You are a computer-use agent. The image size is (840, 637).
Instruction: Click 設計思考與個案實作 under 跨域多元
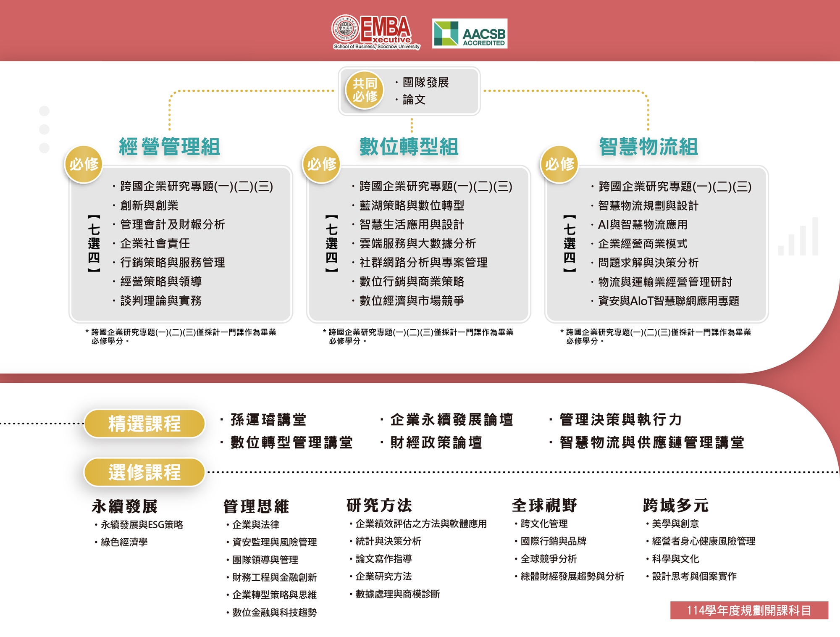coord(694,576)
